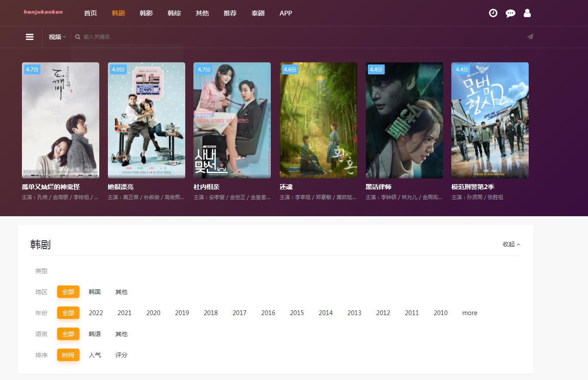The width and height of the screenshot is (588, 380).
Task: Click the 孤单又灿烂的神鬼怪 title link
Action: click(51, 187)
